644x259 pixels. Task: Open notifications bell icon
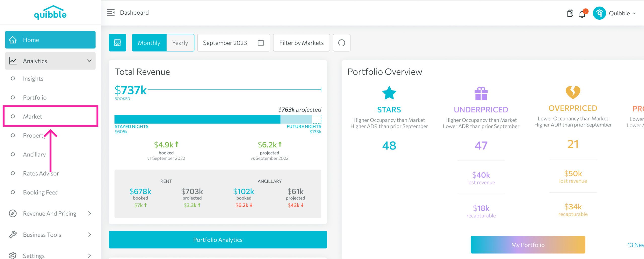[x=582, y=14]
